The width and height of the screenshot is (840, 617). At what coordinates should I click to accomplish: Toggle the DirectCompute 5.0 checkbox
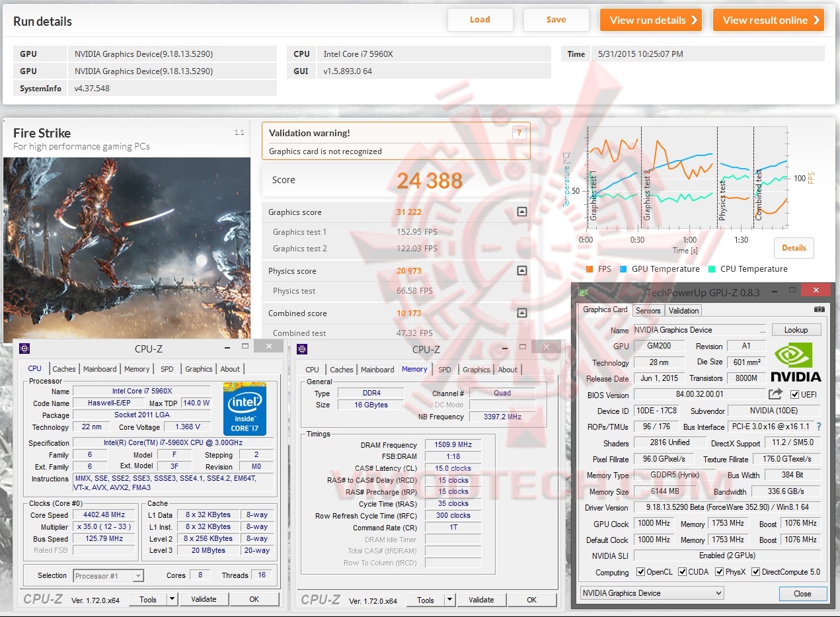pyautogui.click(x=755, y=572)
